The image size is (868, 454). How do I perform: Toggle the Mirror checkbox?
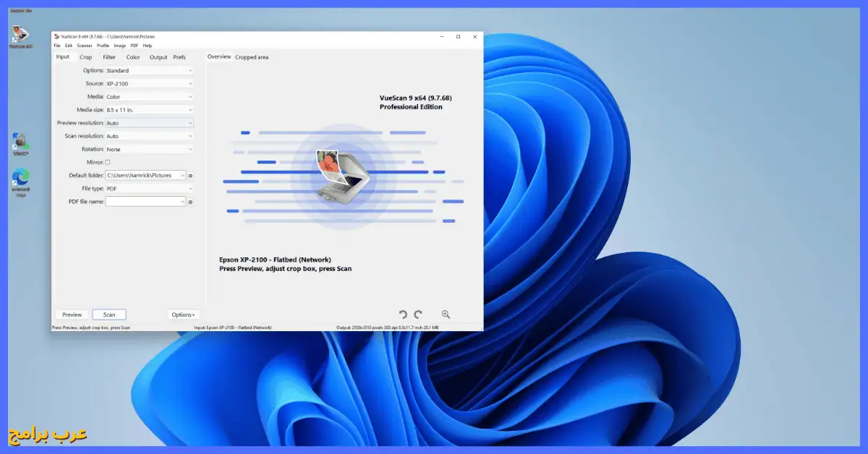point(108,163)
